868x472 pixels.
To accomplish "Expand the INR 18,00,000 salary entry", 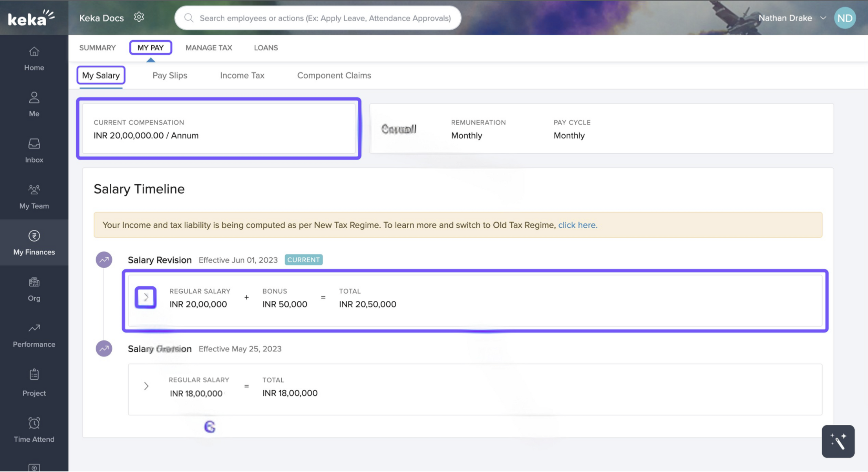I will coord(146,386).
